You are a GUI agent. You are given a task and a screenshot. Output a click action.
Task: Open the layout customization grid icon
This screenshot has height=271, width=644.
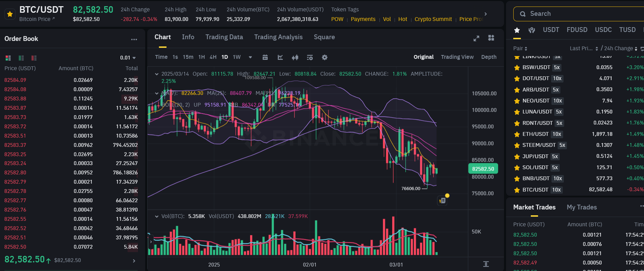[x=491, y=38]
